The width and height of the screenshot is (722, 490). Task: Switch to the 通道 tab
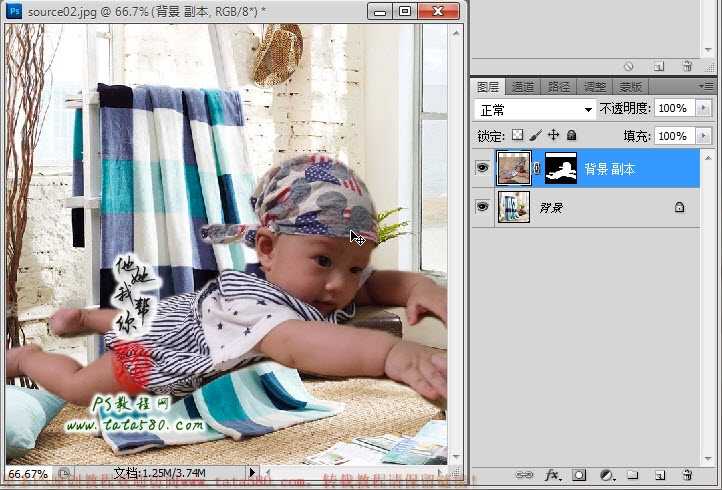[x=523, y=87]
